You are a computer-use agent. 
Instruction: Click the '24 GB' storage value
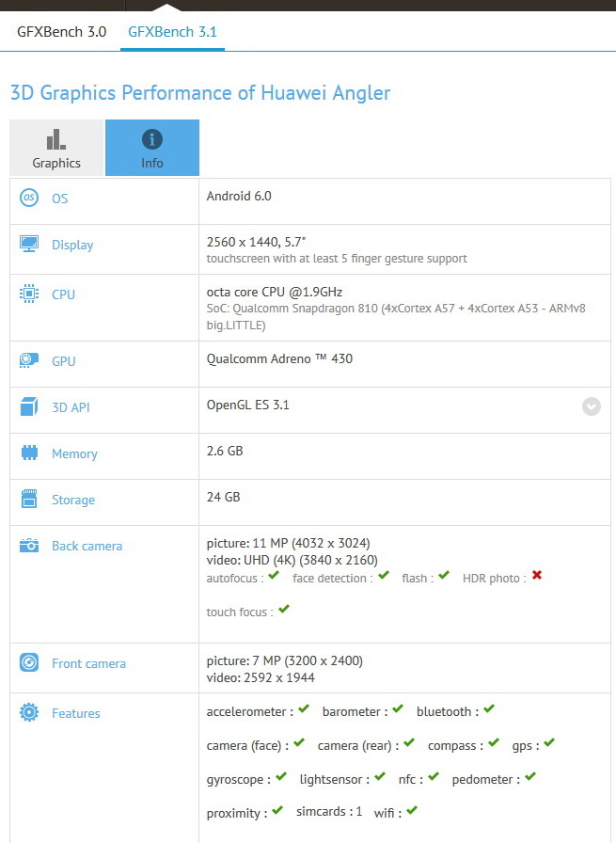pyautogui.click(x=224, y=497)
